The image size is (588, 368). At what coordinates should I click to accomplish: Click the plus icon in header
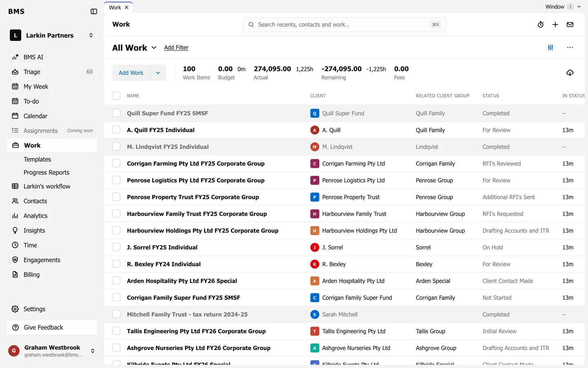tap(555, 25)
